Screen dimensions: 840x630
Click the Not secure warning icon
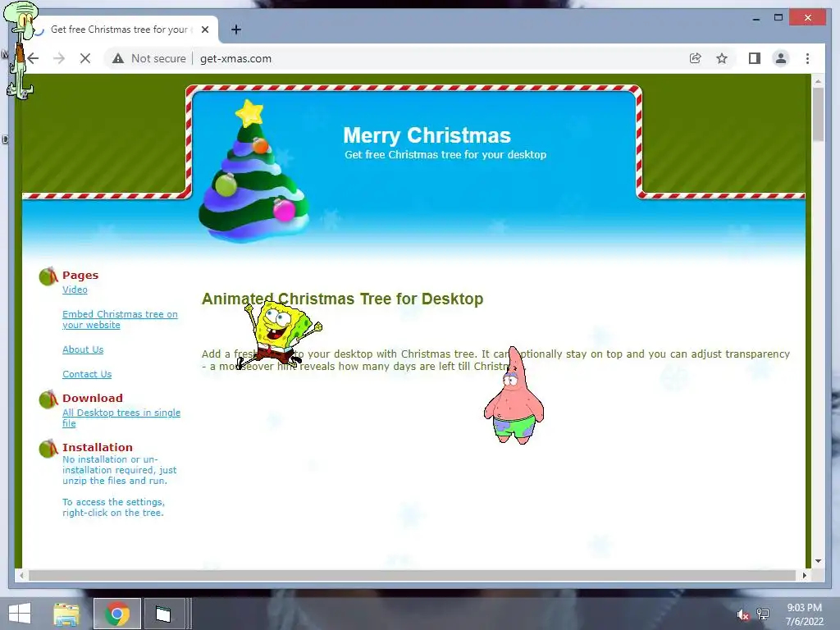click(118, 58)
